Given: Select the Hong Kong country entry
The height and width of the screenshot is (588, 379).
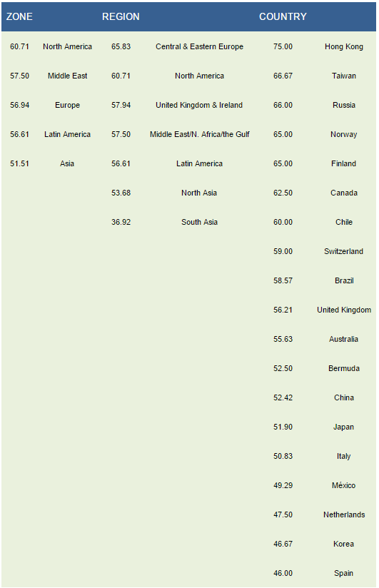Looking at the screenshot, I should tap(344, 46).
